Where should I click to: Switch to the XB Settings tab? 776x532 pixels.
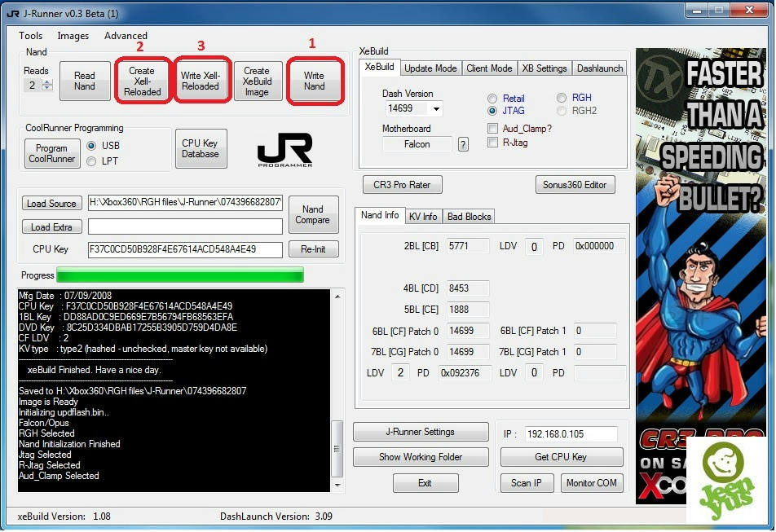[545, 68]
